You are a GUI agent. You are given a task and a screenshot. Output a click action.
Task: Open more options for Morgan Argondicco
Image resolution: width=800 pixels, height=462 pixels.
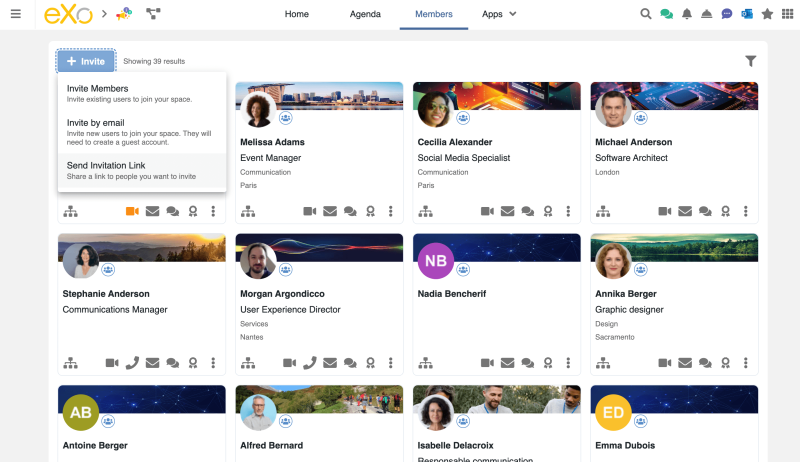[x=391, y=363]
